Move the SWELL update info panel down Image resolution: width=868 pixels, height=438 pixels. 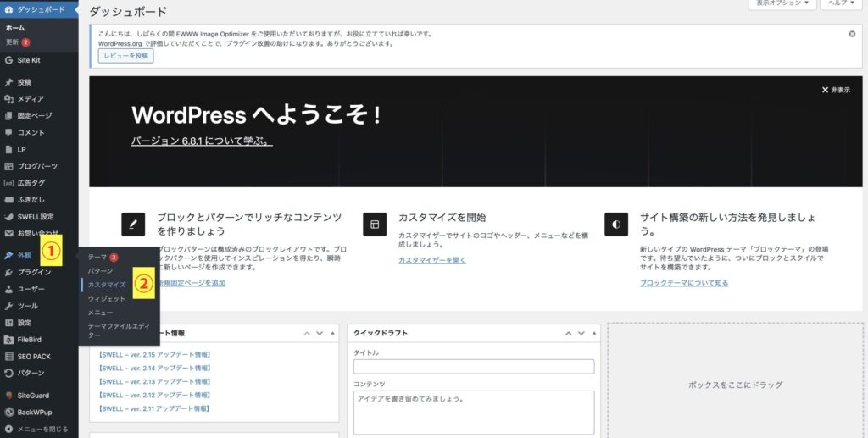tap(320, 334)
